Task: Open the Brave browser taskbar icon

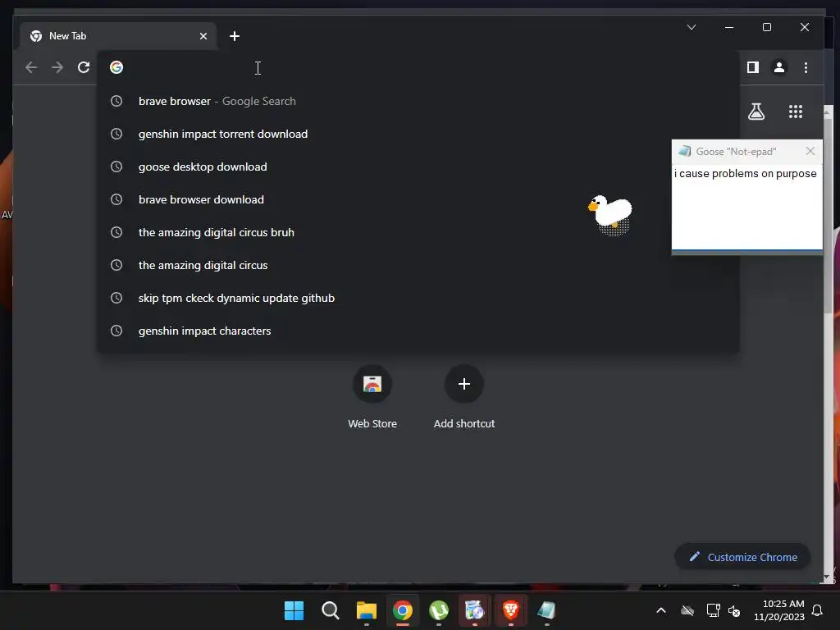Action: click(x=510, y=610)
